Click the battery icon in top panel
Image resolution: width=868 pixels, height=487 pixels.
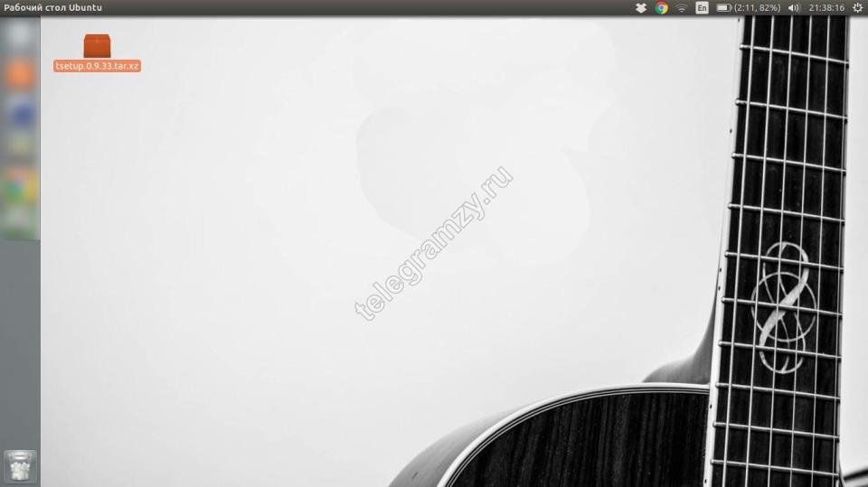[x=723, y=8]
